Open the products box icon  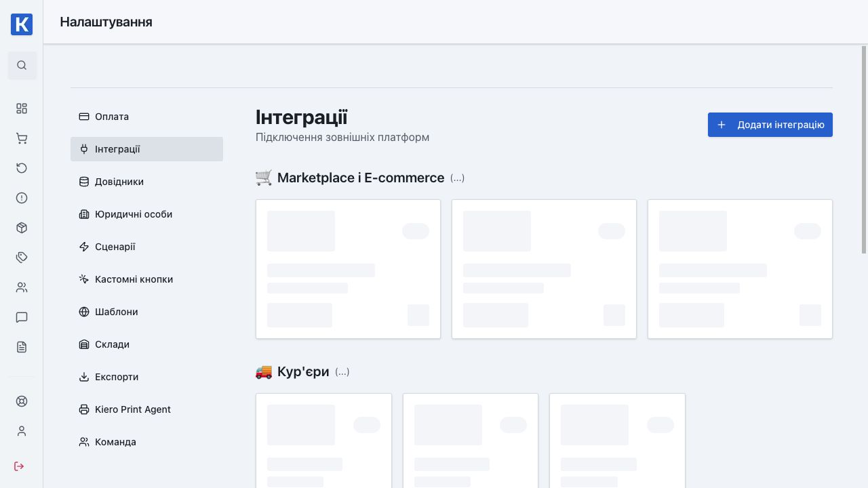coord(22,228)
